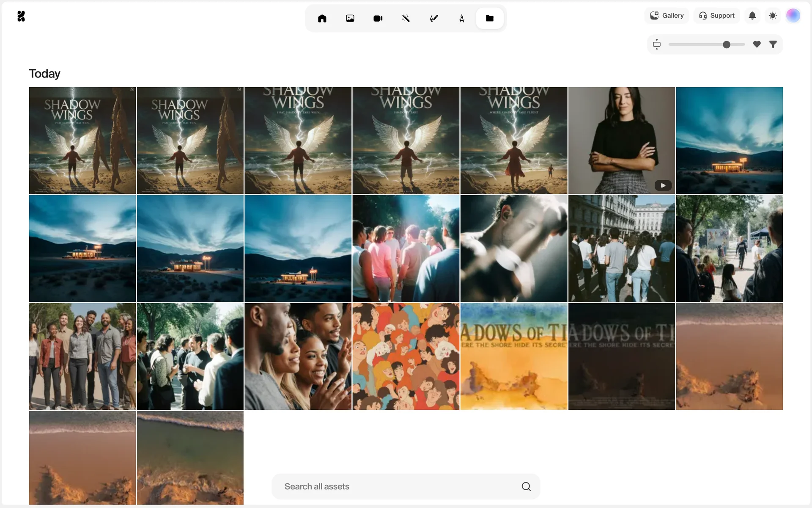Screen dimensions: 812x508
Task: Select the compass drafting tool icon
Action: pyautogui.click(x=461, y=18)
